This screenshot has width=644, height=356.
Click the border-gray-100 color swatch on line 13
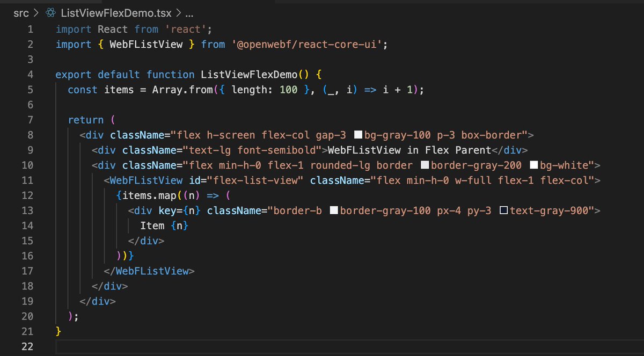tap(334, 210)
